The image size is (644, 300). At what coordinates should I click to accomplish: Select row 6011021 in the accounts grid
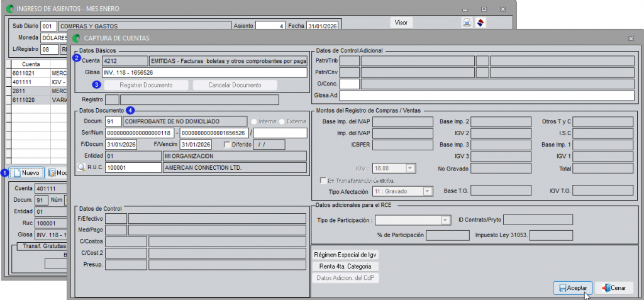[x=39, y=72]
